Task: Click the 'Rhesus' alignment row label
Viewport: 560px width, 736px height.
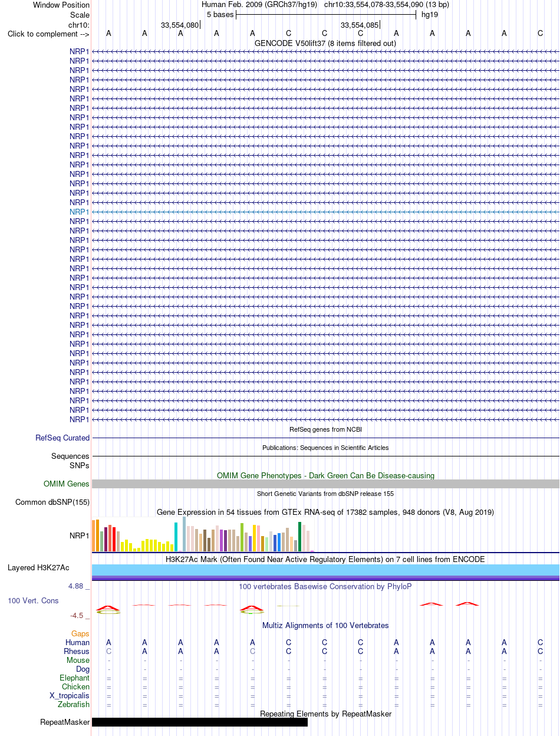Action: [x=77, y=652]
